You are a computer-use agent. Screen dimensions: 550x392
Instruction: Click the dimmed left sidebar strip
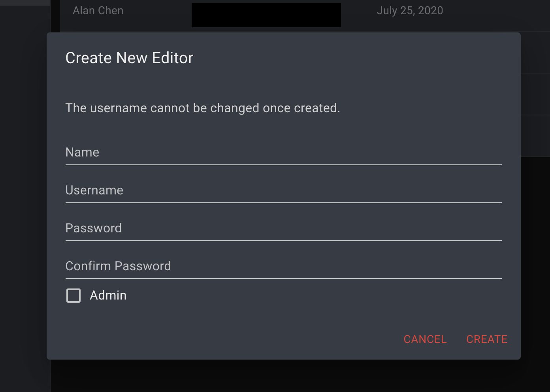24,198
